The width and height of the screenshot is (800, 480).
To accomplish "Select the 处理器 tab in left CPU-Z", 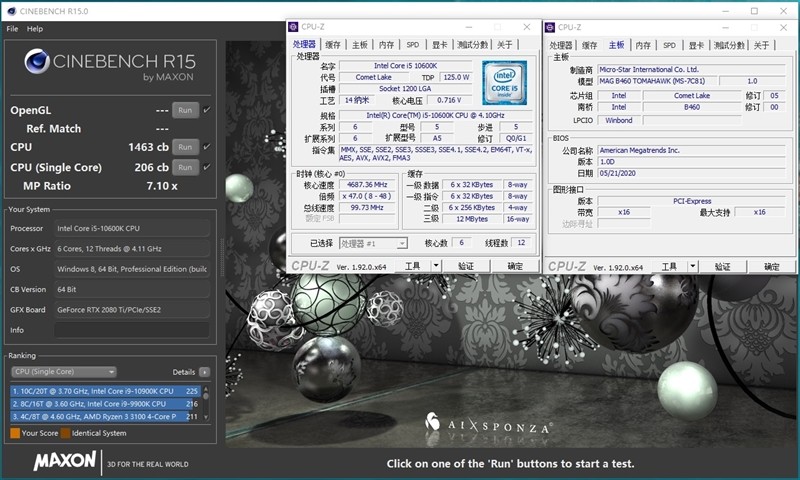I will pos(305,44).
